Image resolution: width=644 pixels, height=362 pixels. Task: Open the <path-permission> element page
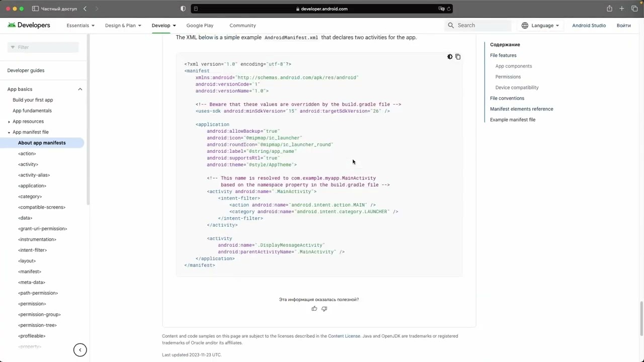tap(38, 293)
